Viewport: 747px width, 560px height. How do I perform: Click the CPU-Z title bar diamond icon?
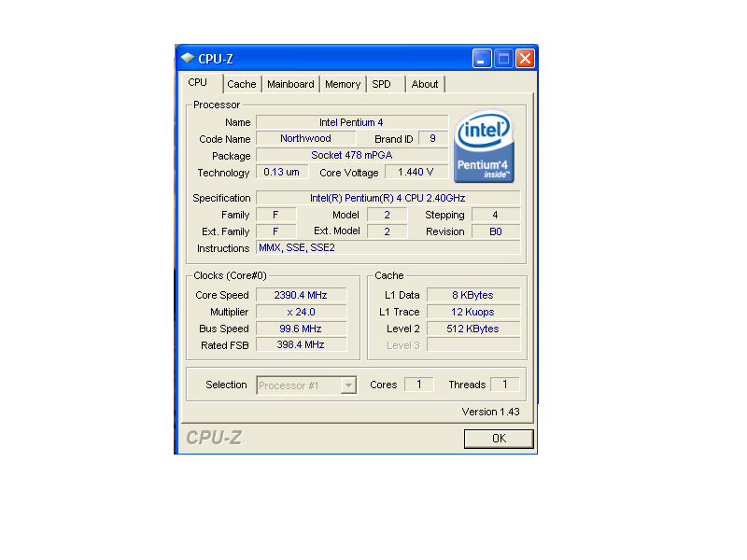pos(188,58)
